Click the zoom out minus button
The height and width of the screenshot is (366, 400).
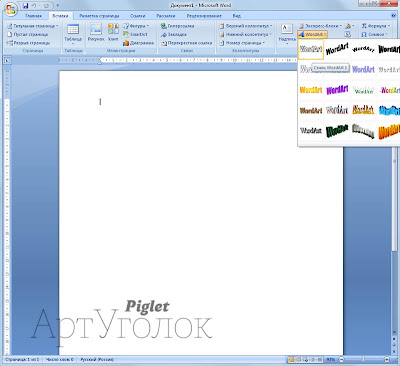pos(341,360)
